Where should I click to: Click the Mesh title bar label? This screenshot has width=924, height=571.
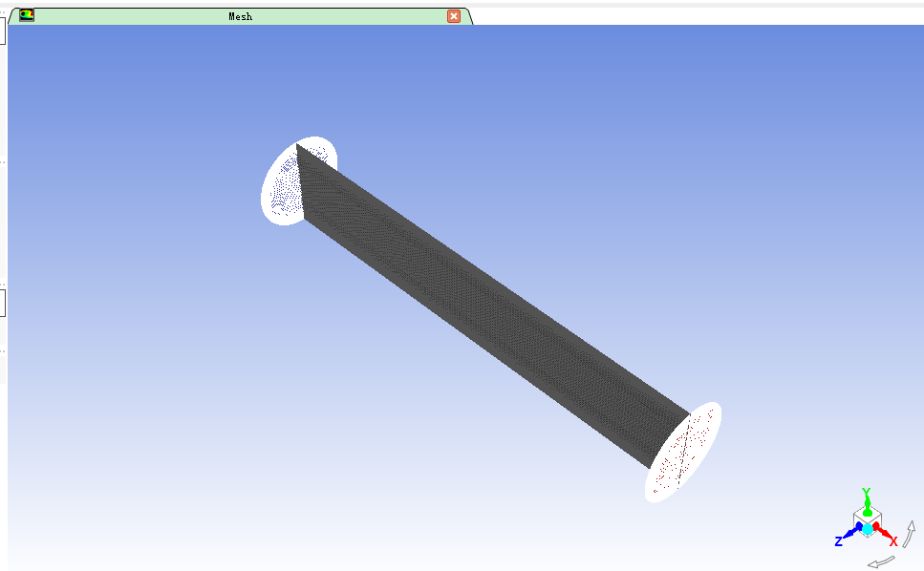pos(239,16)
